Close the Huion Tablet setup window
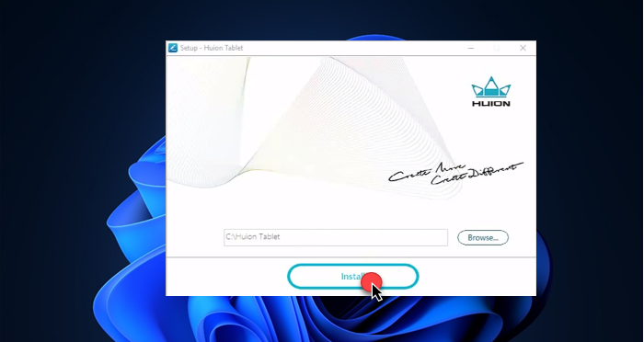The width and height of the screenshot is (644, 342). click(523, 48)
